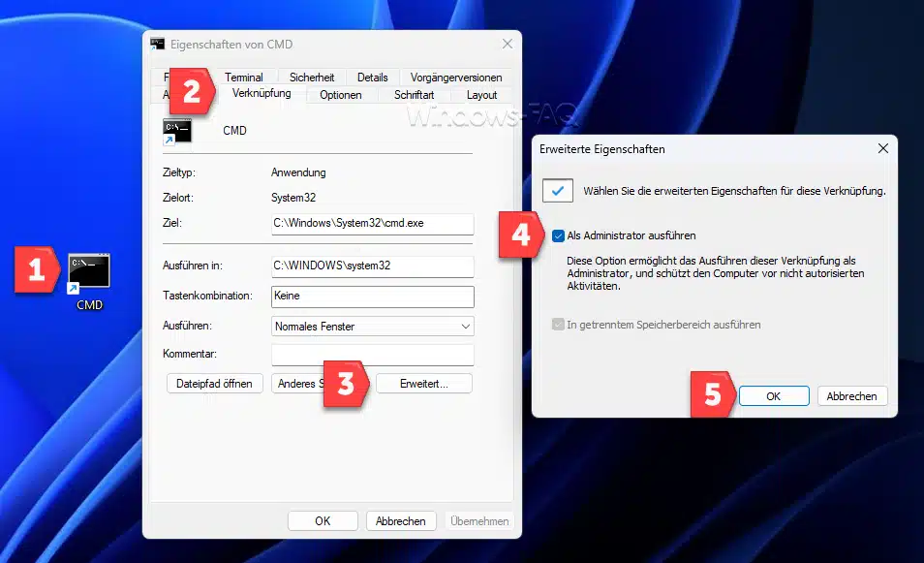Open the Layout tab
The width and height of the screenshot is (924, 563).
(x=481, y=95)
